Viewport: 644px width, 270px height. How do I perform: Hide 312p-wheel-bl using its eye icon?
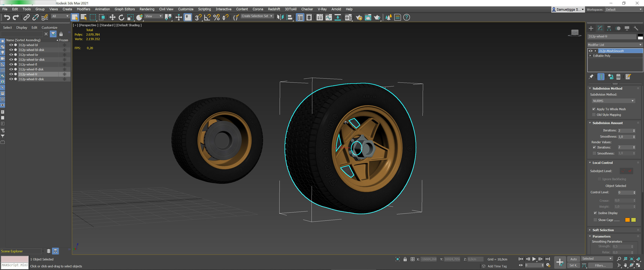(x=11, y=45)
